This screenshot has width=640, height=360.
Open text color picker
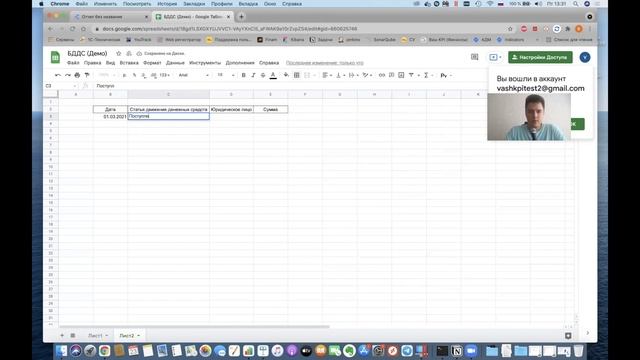coord(273,75)
